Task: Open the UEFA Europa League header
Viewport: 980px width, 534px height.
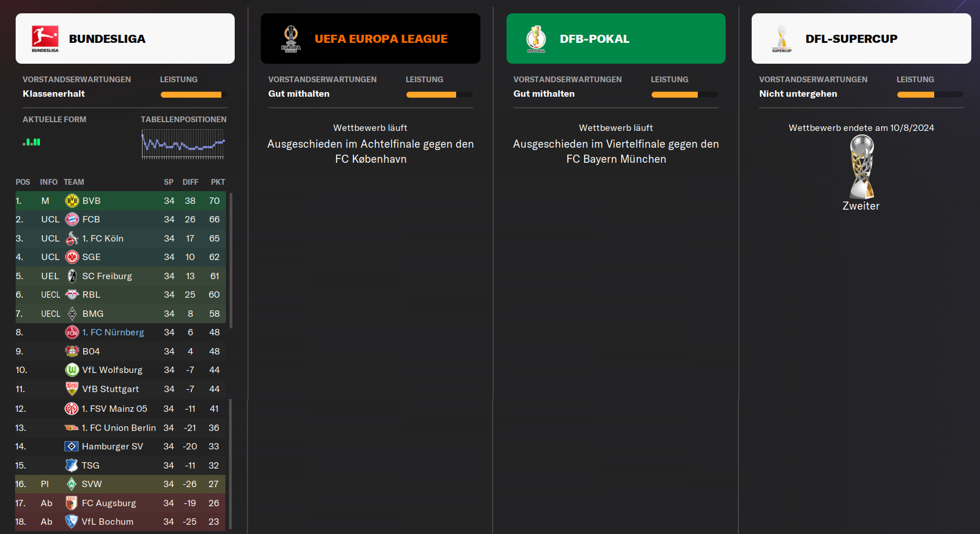Action: pyautogui.click(x=370, y=39)
